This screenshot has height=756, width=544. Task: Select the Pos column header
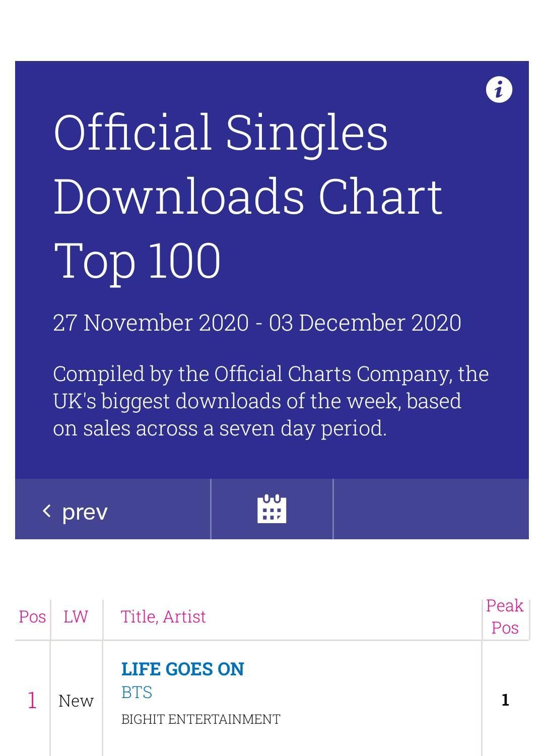coord(32,616)
